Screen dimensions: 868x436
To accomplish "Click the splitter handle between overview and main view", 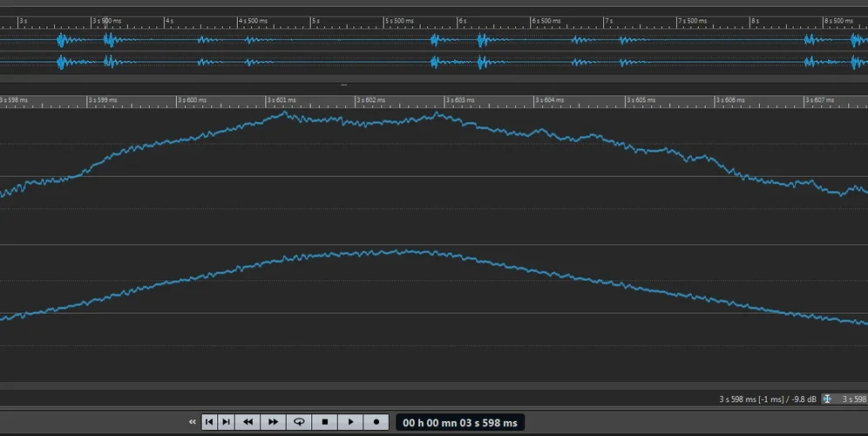I will coord(343,85).
